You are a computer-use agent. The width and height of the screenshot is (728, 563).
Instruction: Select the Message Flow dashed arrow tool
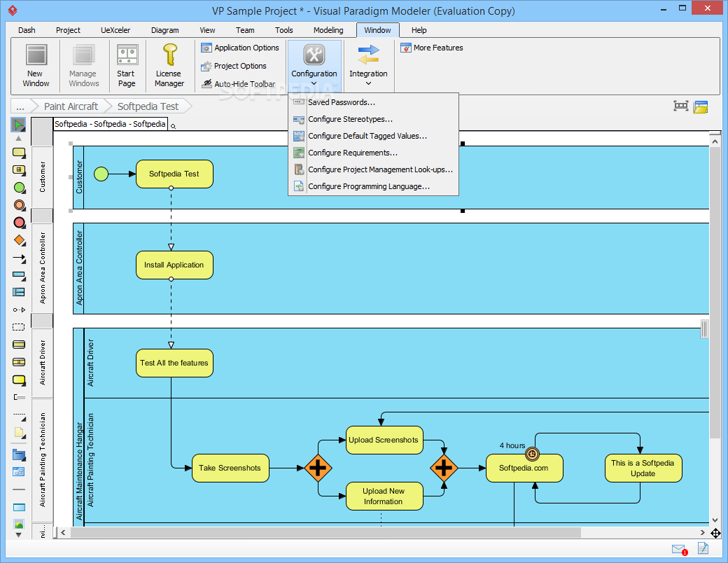[x=19, y=310]
